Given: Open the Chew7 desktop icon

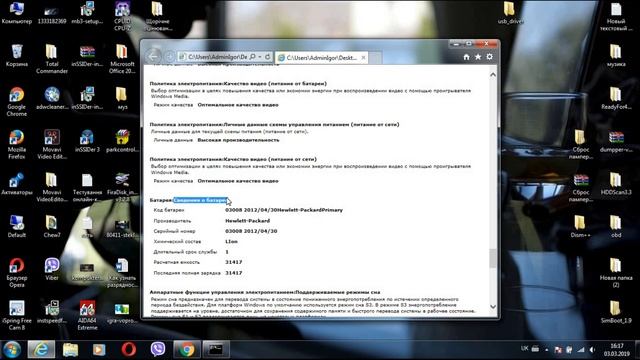Looking at the screenshot, I should click(52, 227).
